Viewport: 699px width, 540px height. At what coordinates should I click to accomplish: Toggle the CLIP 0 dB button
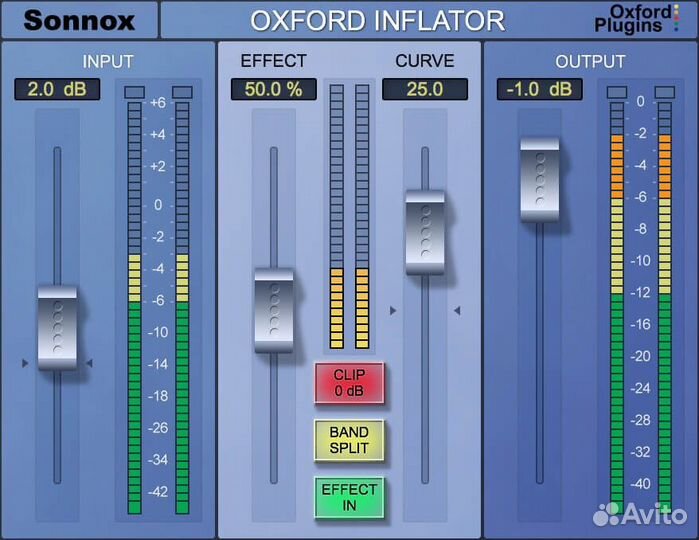point(349,383)
